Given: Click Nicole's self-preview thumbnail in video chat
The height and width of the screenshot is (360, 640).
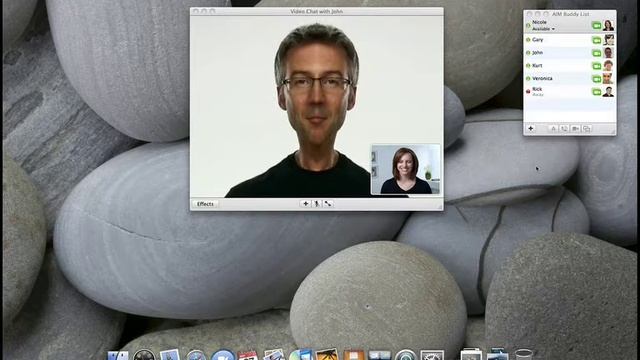Looking at the screenshot, I should [x=406, y=169].
